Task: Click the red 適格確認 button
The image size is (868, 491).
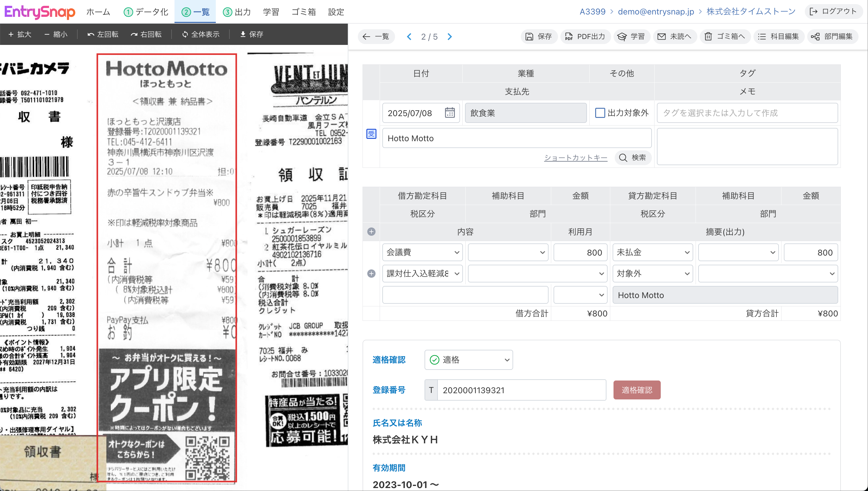Action: tap(637, 390)
